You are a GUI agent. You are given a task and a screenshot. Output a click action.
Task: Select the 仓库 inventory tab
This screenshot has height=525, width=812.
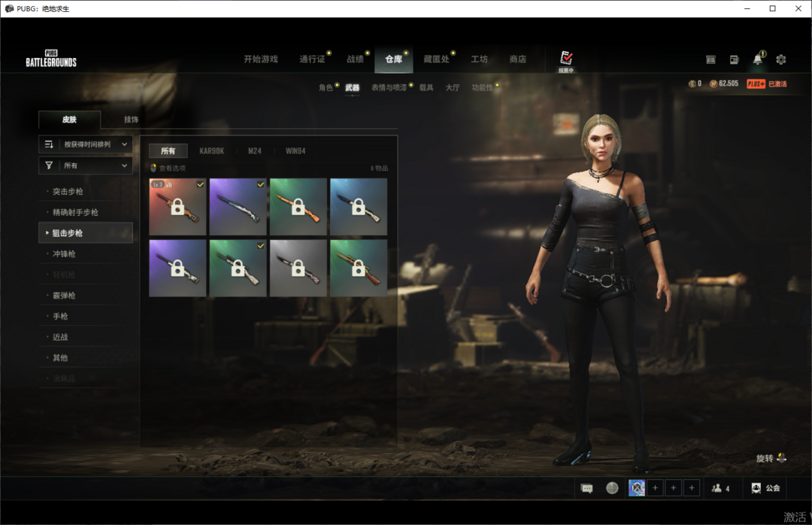click(393, 59)
